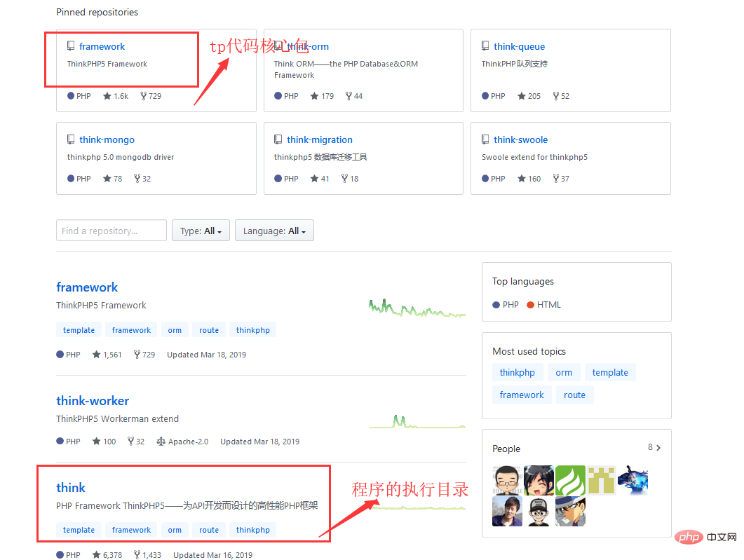The width and height of the screenshot is (744, 560).
Task: Filter by HTML in Top languages
Action: point(543,305)
